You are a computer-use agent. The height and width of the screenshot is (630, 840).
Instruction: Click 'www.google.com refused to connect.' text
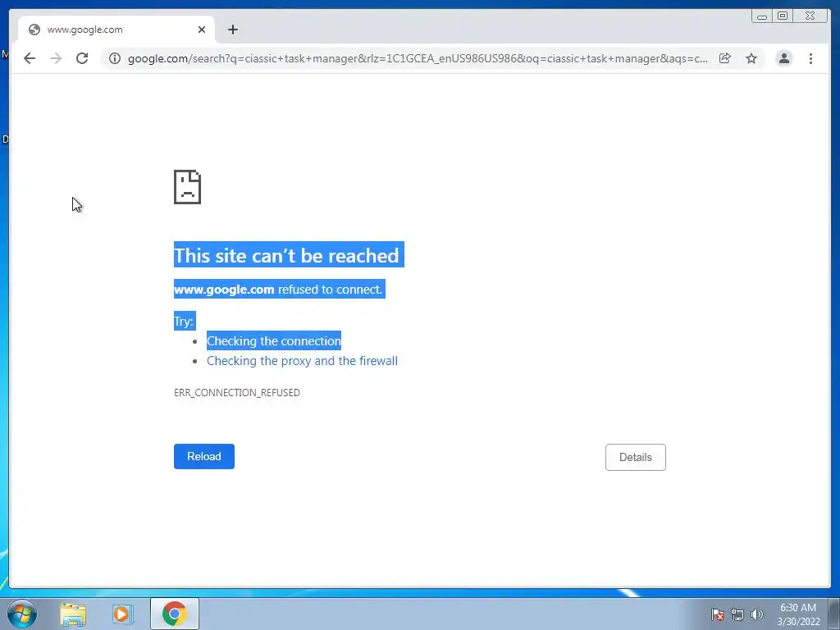pyautogui.click(x=278, y=290)
